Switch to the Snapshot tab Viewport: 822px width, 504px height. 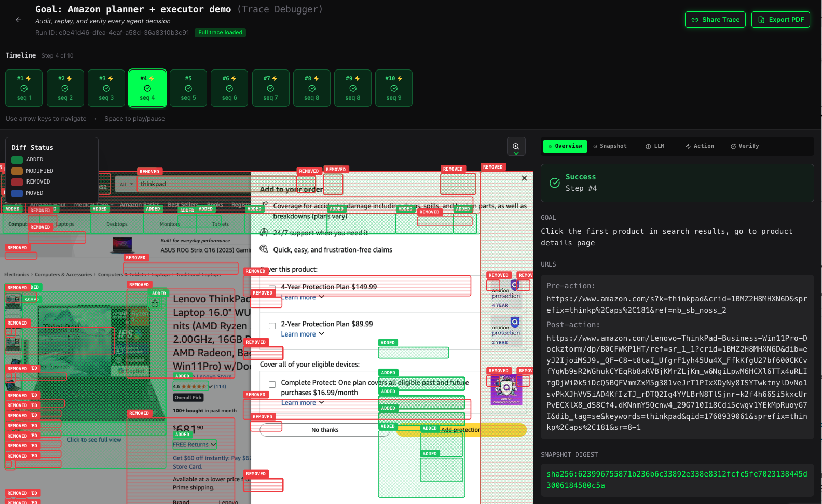click(610, 146)
